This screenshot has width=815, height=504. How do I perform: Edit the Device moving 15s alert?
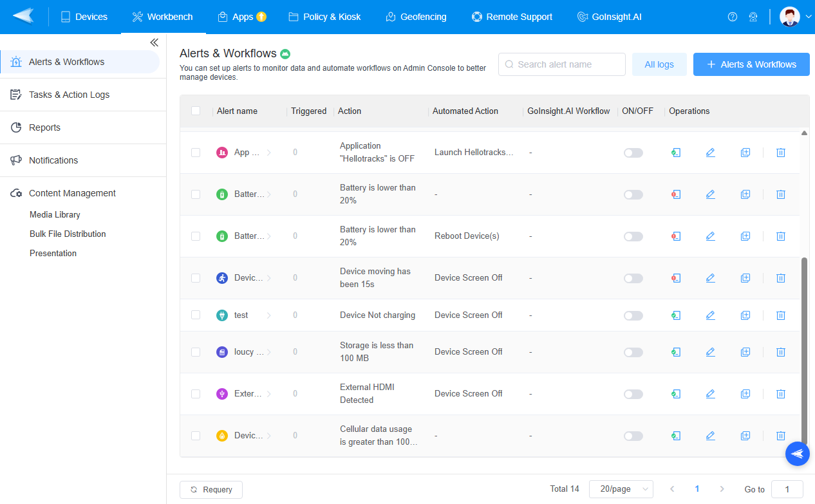711,278
